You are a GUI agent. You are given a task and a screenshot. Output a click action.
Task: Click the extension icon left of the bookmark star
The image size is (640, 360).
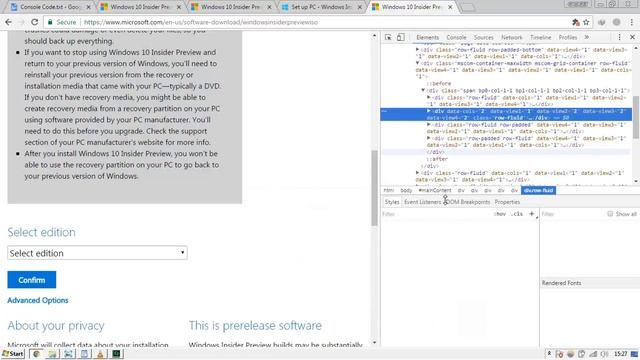coord(576,22)
